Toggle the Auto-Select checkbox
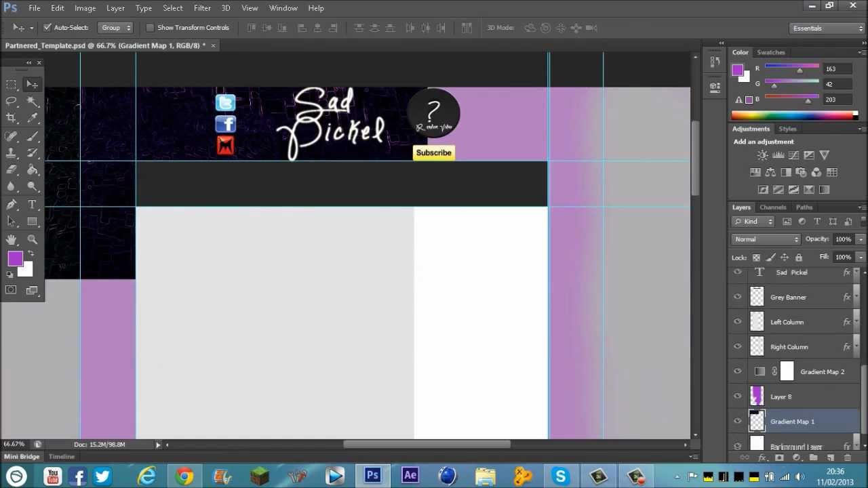This screenshot has width=868, height=488. 47,28
